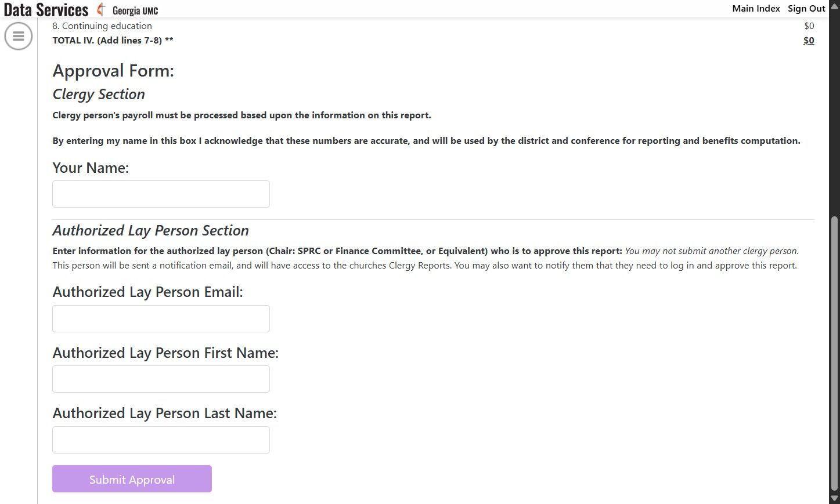840x504 pixels.
Task: Select the Lay Person First Name field
Action: tap(161, 379)
